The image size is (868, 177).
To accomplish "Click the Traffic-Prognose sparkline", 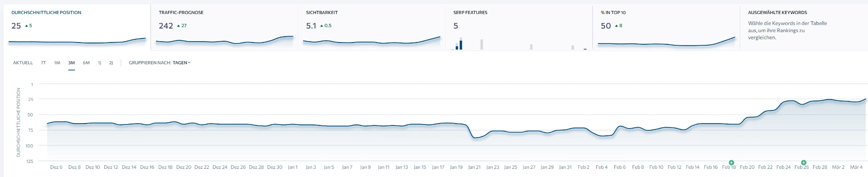I will pyautogui.click(x=225, y=41).
